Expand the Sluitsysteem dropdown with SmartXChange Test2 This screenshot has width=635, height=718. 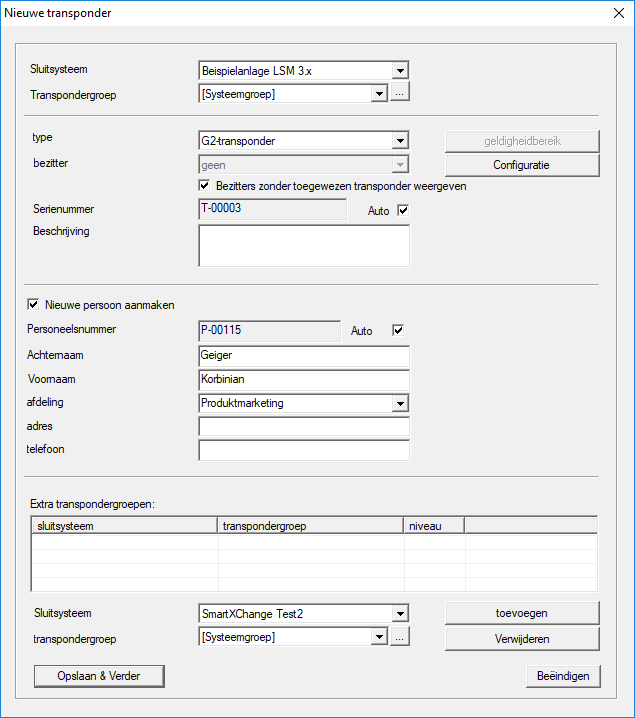[400, 613]
